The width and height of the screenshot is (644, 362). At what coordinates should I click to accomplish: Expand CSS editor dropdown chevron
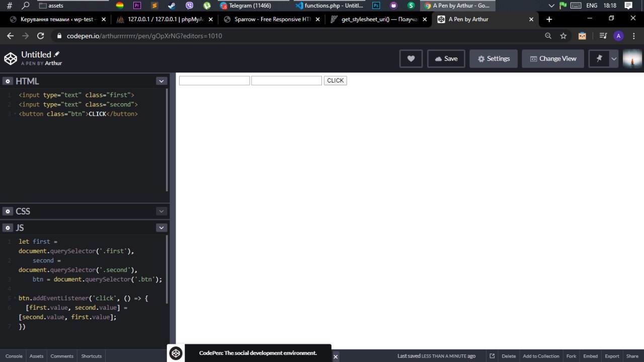(x=161, y=211)
